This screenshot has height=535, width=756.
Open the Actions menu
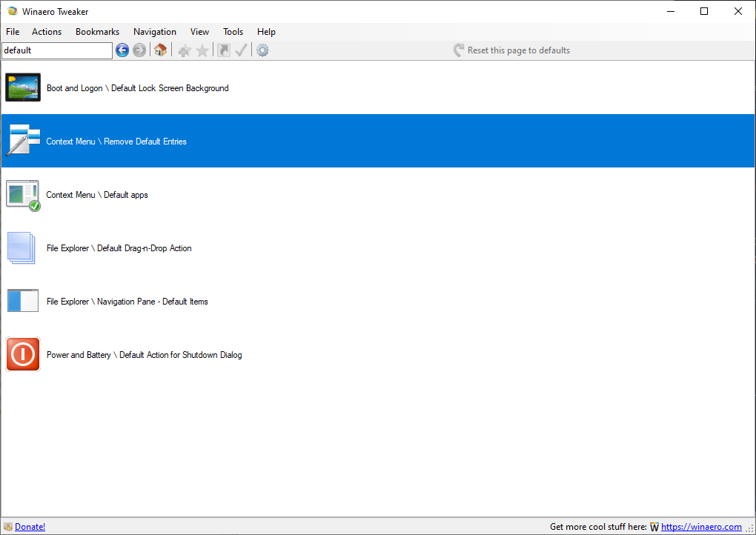46,32
